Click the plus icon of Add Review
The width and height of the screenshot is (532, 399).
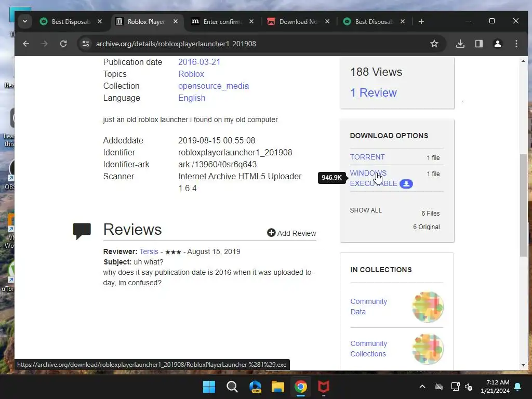click(x=271, y=233)
